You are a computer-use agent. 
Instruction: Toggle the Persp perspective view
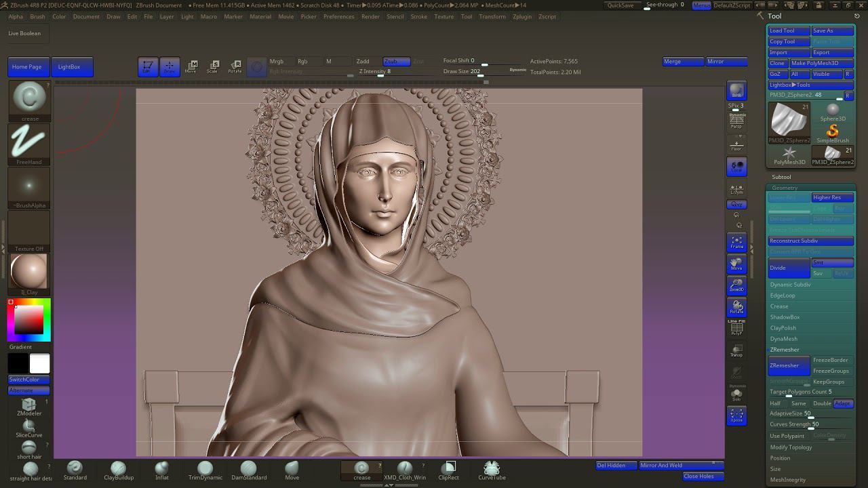(x=736, y=121)
